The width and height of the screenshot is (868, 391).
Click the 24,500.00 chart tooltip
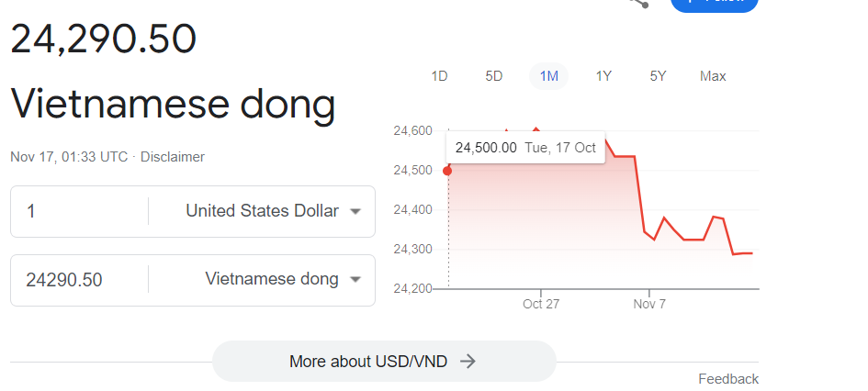pyautogui.click(x=525, y=148)
